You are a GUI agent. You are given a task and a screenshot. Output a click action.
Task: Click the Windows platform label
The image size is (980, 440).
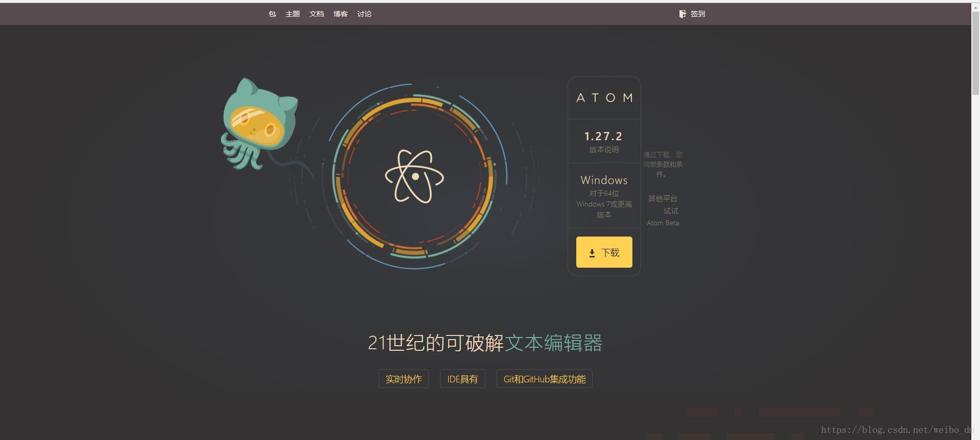(604, 180)
